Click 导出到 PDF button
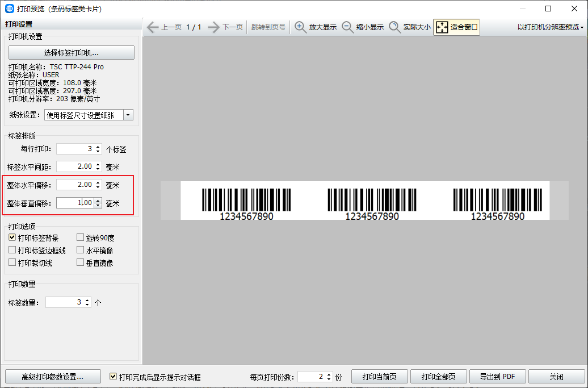 pos(498,377)
